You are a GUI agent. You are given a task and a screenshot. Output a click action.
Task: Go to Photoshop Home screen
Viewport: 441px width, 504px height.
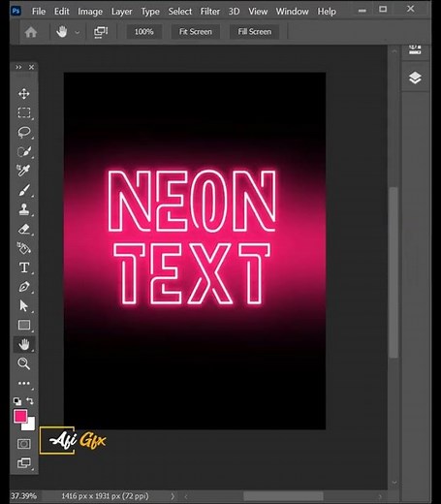[x=31, y=32]
